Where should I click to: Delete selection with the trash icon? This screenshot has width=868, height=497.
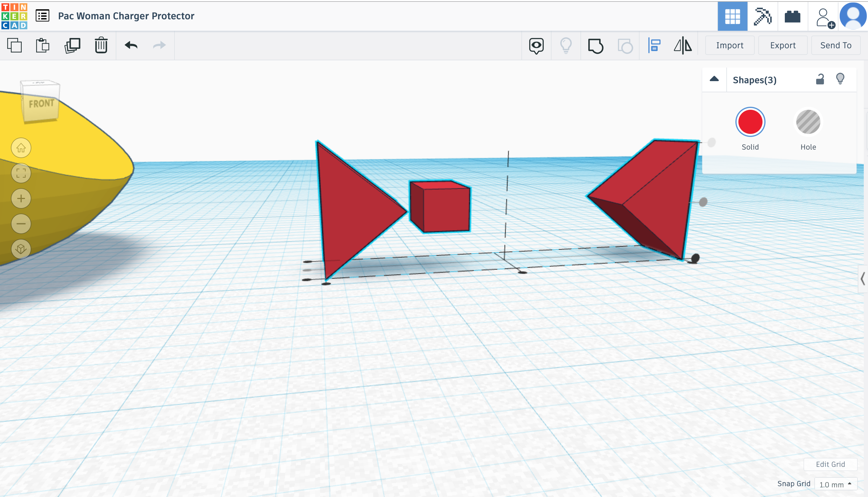tap(101, 46)
